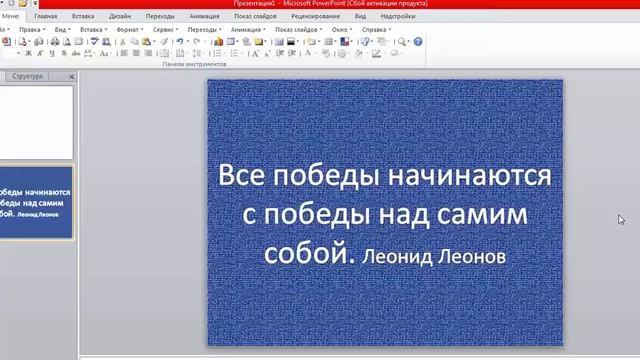
Task: Click the Change Case Aa icon
Action: [104, 53]
